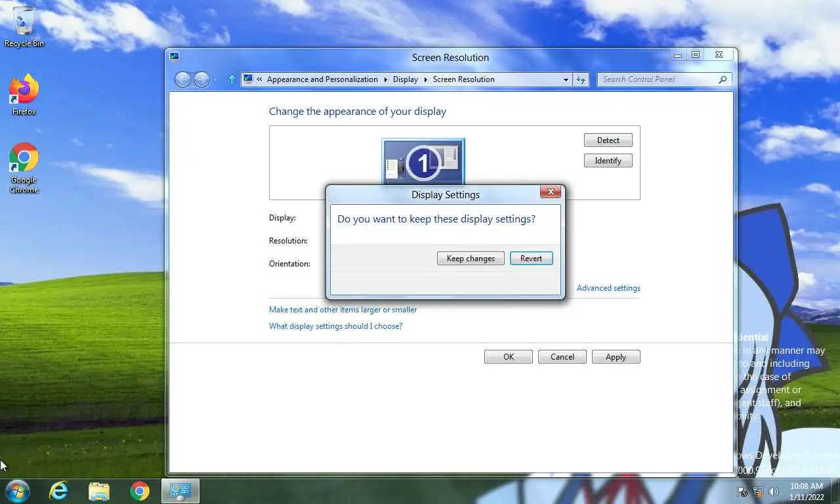Focus the Search Control Panel field

coord(664,79)
